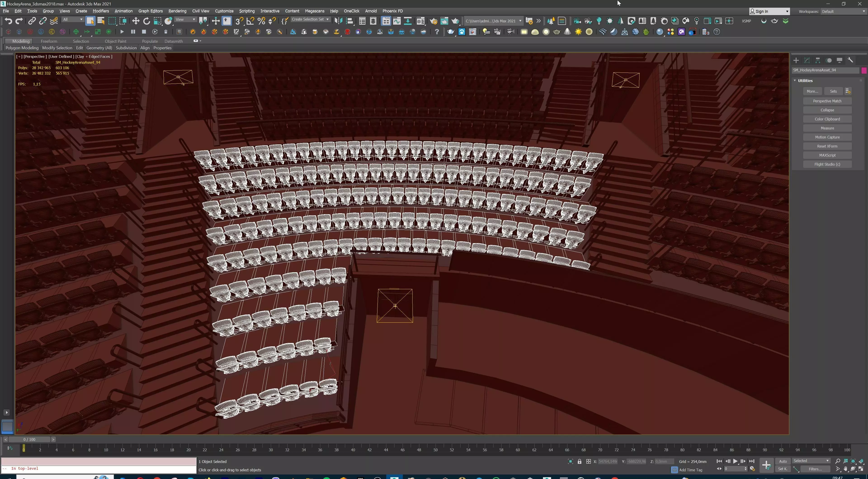
Task: Open the reference coordinate system View dropdown
Action: click(x=185, y=19)
